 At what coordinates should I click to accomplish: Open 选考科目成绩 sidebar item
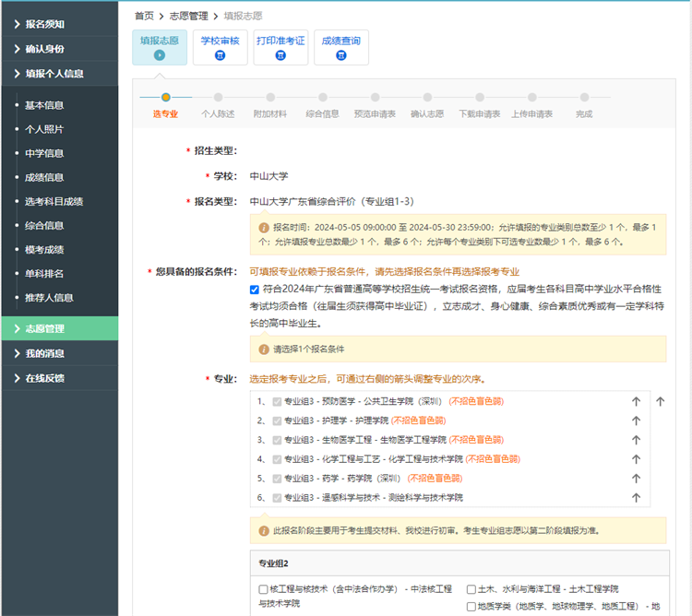click(x=54, y=202)
